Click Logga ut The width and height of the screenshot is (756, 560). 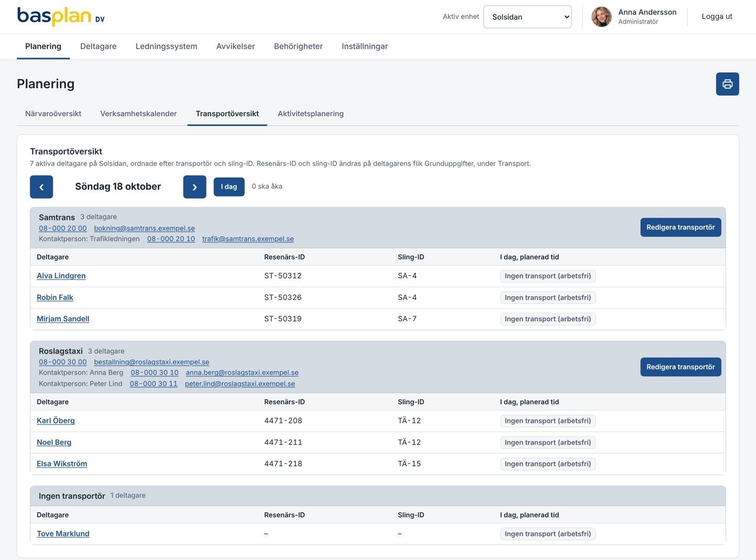point(717,16)
